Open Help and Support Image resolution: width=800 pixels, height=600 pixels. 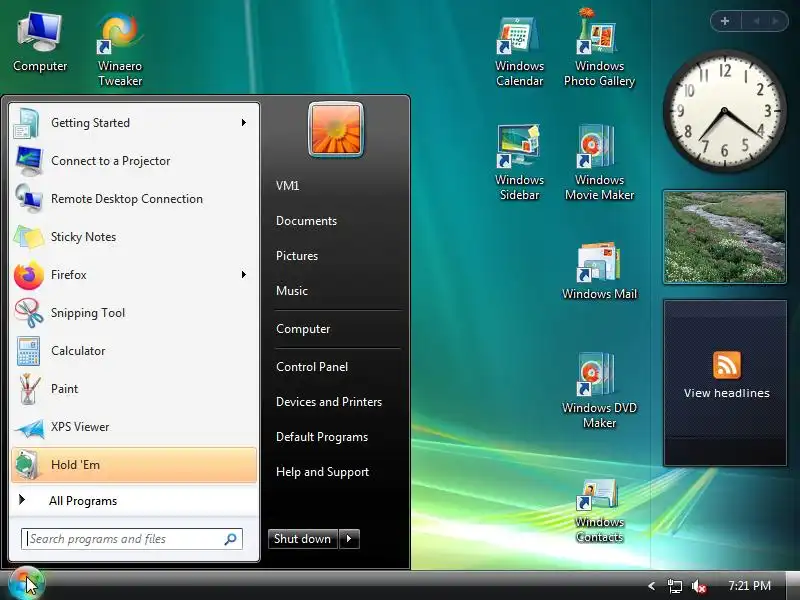tap(322, 472)
